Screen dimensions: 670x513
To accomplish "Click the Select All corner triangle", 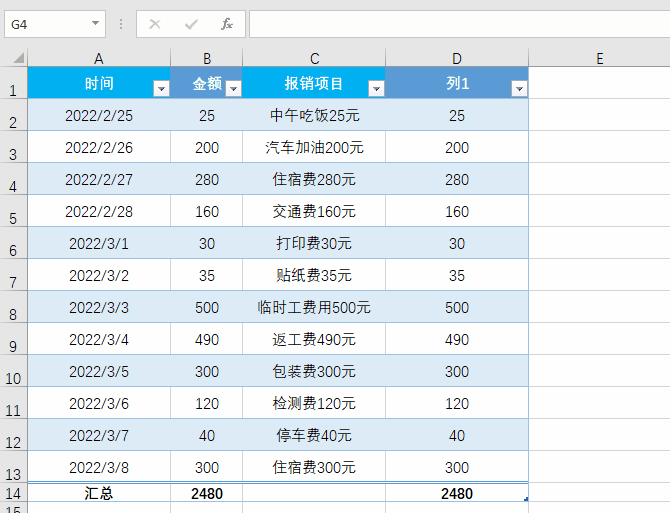I will click(18, 58).
